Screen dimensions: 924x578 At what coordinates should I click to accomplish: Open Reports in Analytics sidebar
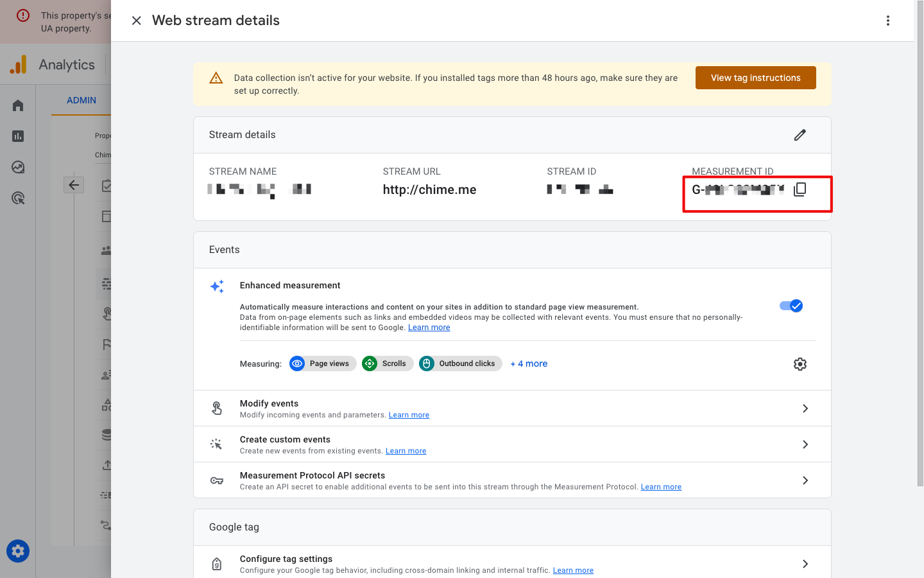pyautogui.click(x=18, y=136)
